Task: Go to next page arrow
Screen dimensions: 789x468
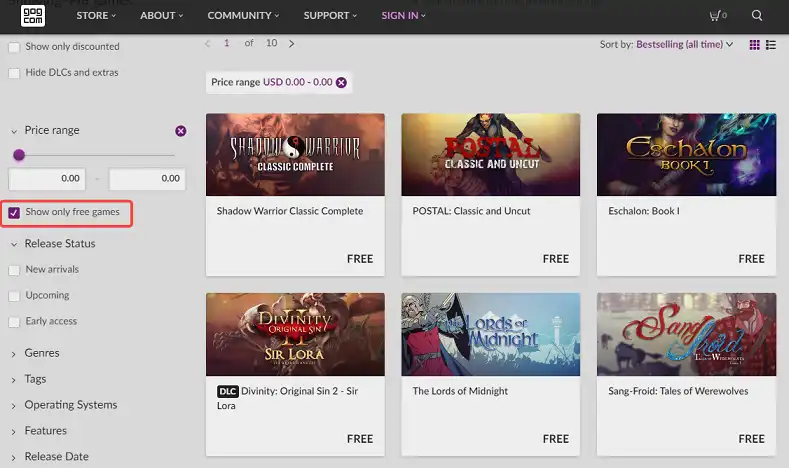Action: tap(291, 44)
